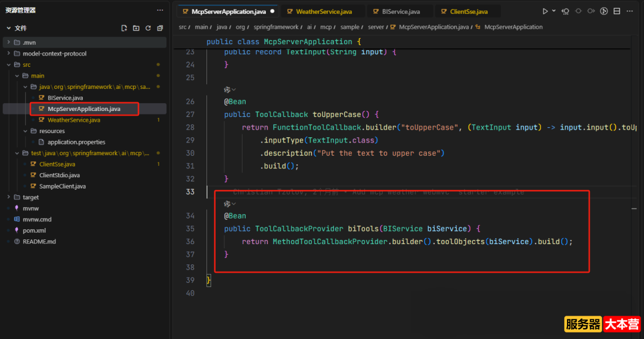This screenshot has width=644, height=339.
Task: Run the Java file with play button
Action: click(545, 11)
